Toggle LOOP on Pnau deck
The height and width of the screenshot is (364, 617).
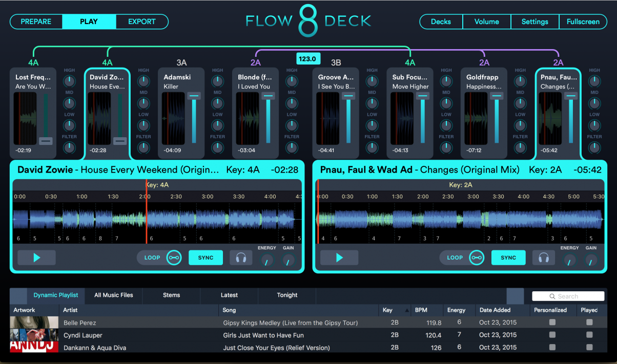coord(455,258)
